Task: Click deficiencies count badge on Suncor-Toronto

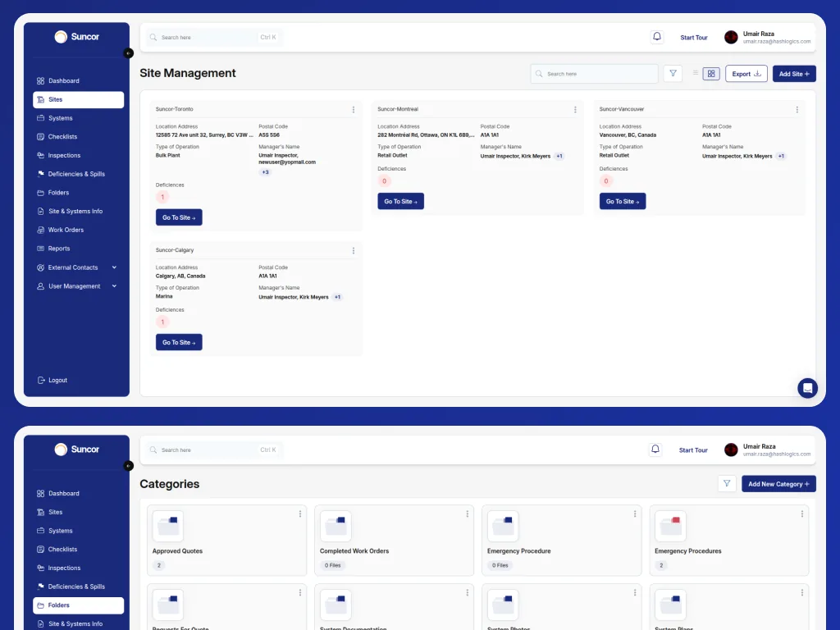Action: (162, 197)
